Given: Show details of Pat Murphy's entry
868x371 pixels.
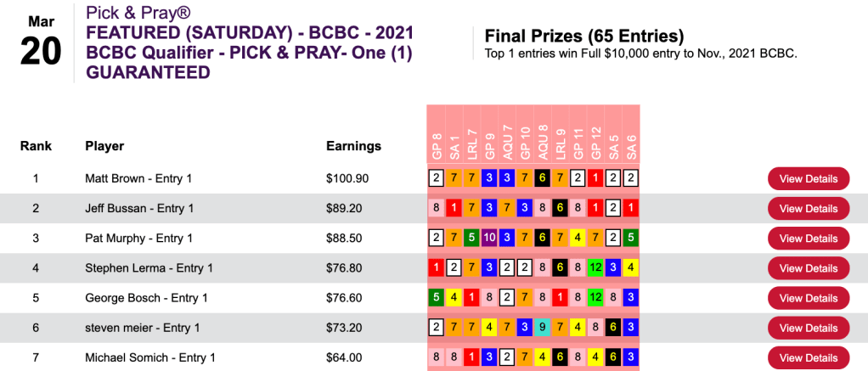Looking at the screenshot, I should [808, 239].
